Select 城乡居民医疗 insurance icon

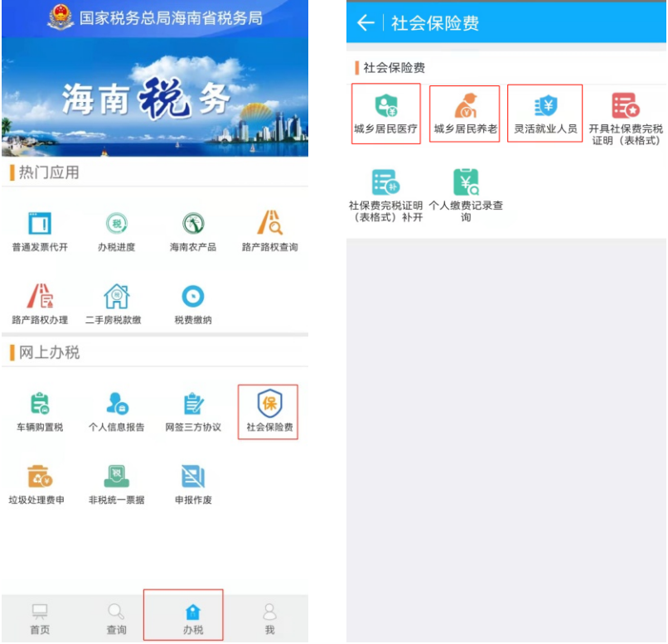pyautogui.click(x=385, y=105)
